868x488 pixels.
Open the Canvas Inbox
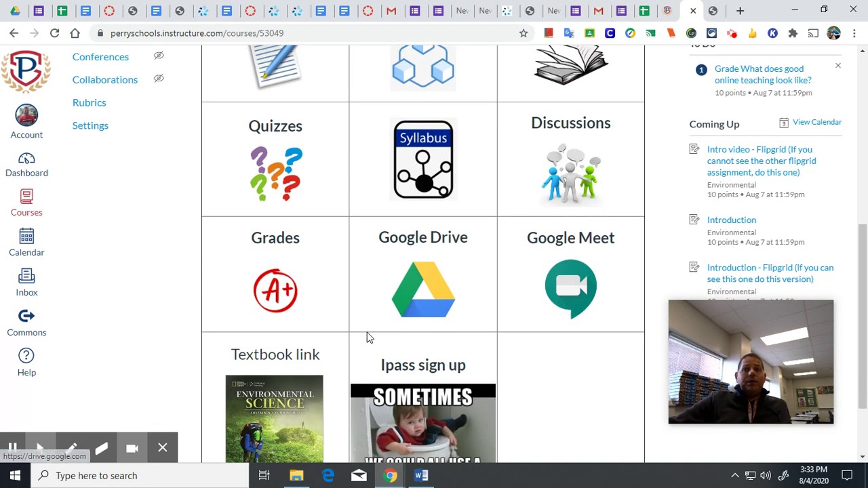click(x=26, y=283)
